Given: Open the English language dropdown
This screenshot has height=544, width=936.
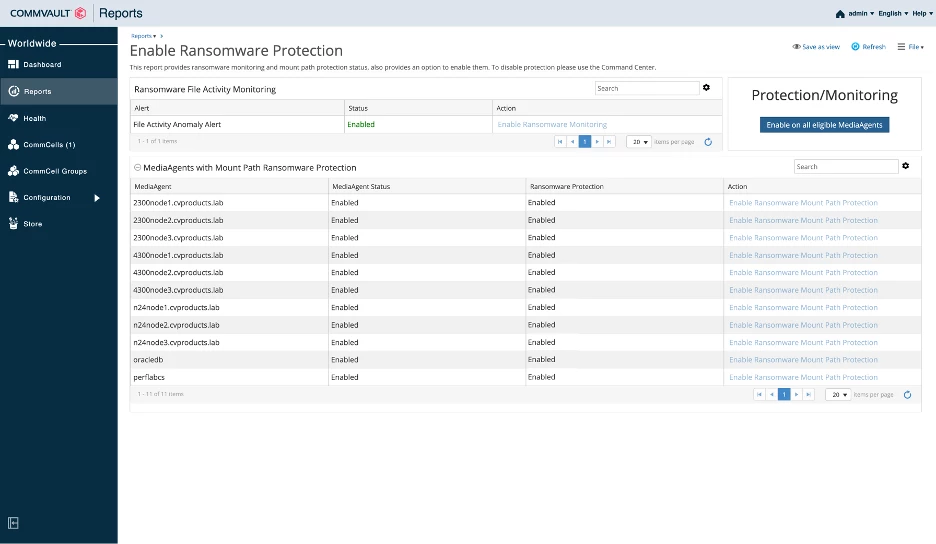Looking at the screenshot, I should pyautogui.click(x=889, y=14).
